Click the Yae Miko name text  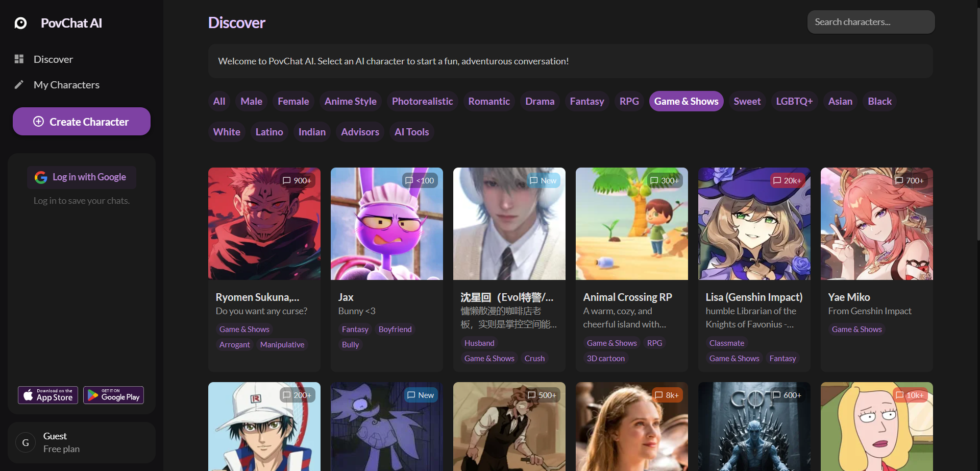(849, 297)
